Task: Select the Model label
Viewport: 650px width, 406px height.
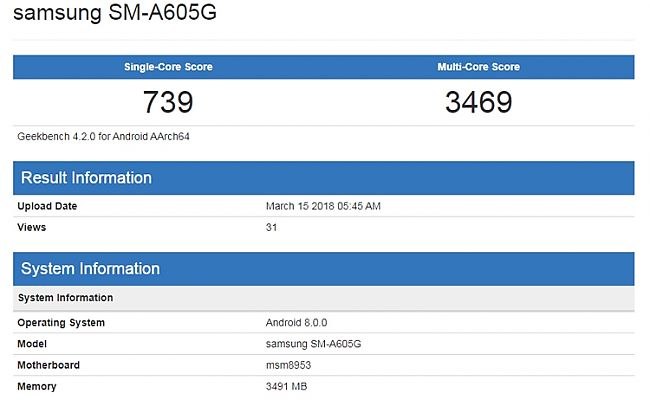Action: (x=32, y=344)
